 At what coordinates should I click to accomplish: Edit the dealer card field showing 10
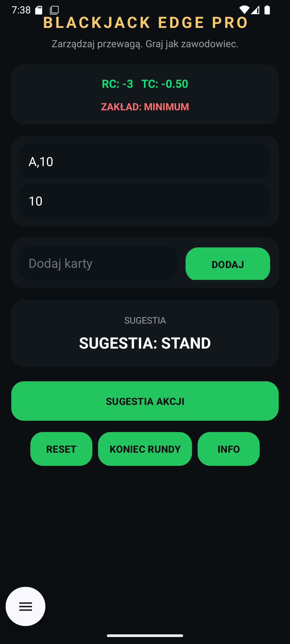coord(145,201)
